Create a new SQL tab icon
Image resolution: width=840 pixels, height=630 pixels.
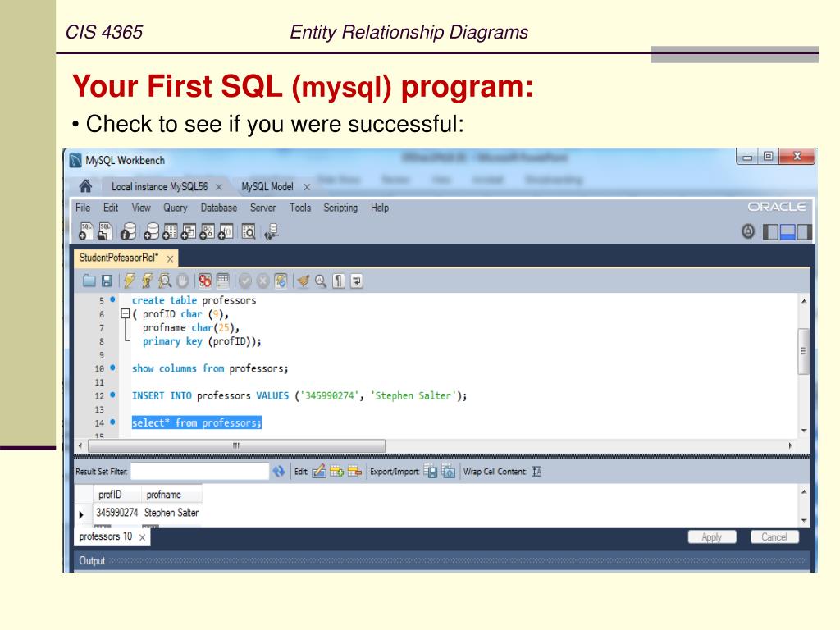tap(85, 231)
